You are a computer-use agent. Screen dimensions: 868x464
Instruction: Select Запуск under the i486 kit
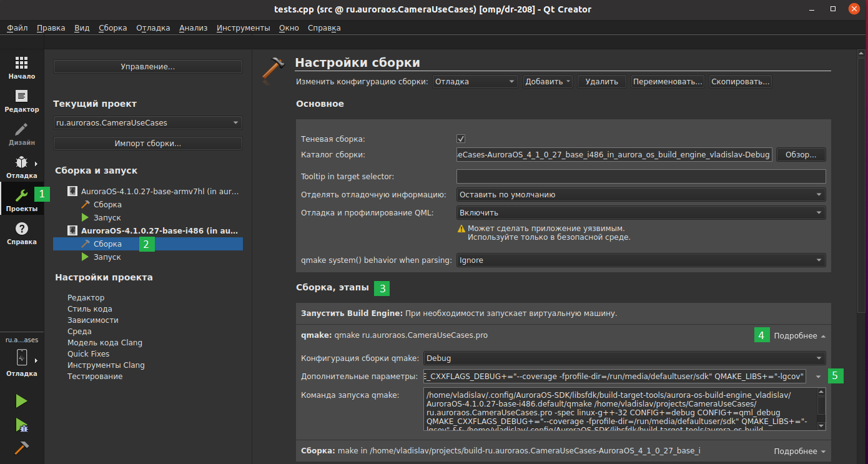[107, 257]
